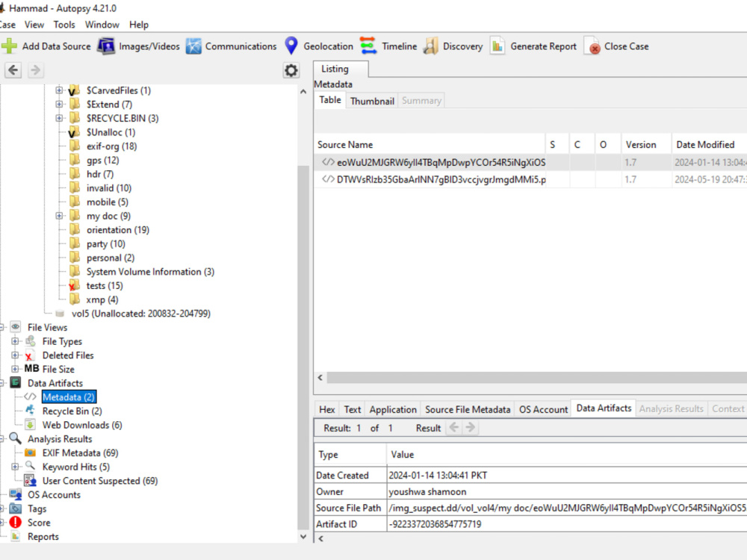Select the Tags node icon
The width and height of the screenshot is (747, 560).
click(16, 508)
